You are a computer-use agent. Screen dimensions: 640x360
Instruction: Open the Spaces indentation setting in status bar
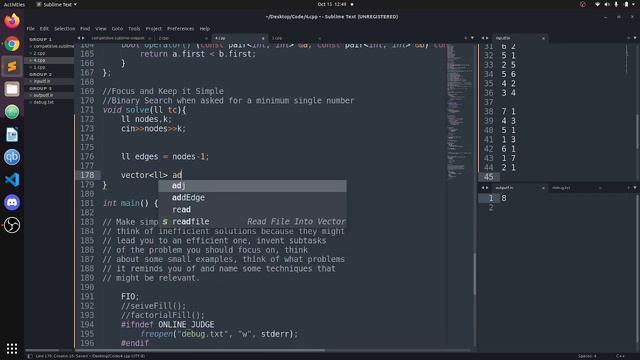click(587, 356)
